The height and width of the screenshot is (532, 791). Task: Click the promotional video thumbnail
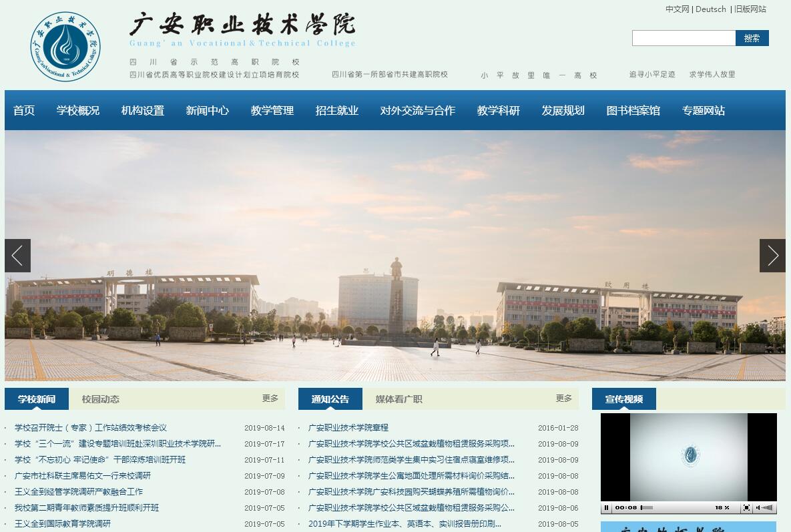[688, 457]
